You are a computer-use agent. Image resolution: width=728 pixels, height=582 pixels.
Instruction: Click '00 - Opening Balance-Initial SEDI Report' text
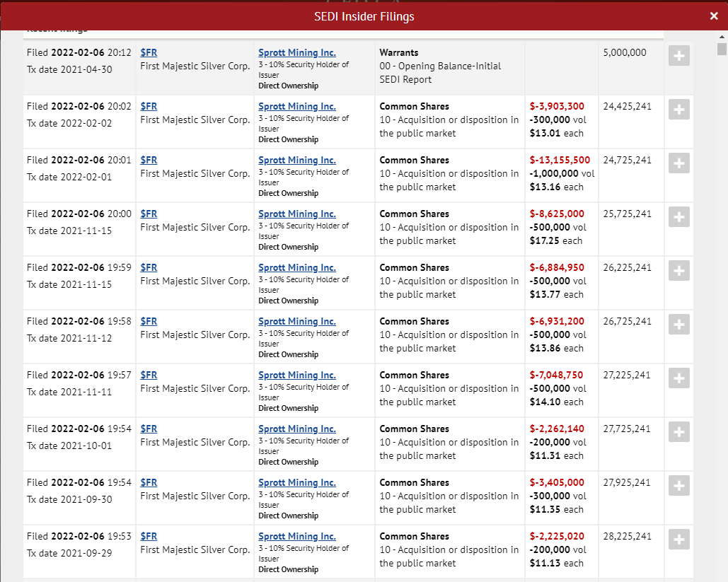440,73
